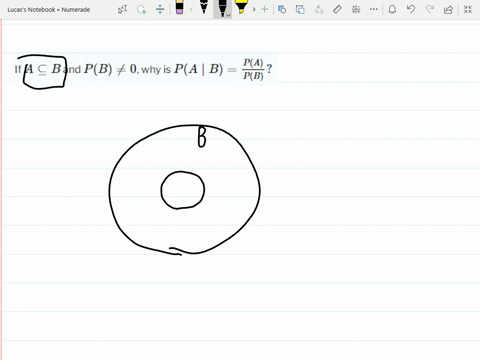
Task: Click the Insert or Remove Space tool
Action: pyautogui.click(x=160, y=9)
